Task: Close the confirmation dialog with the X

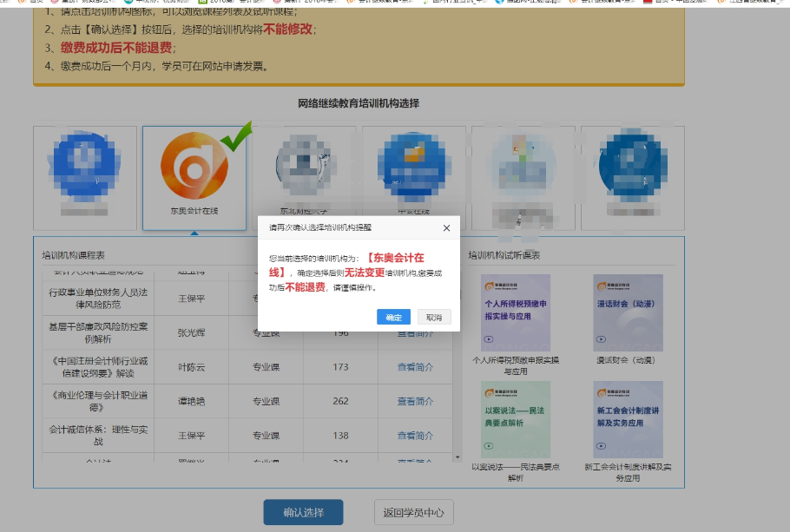Action: [x=446, y=228]
